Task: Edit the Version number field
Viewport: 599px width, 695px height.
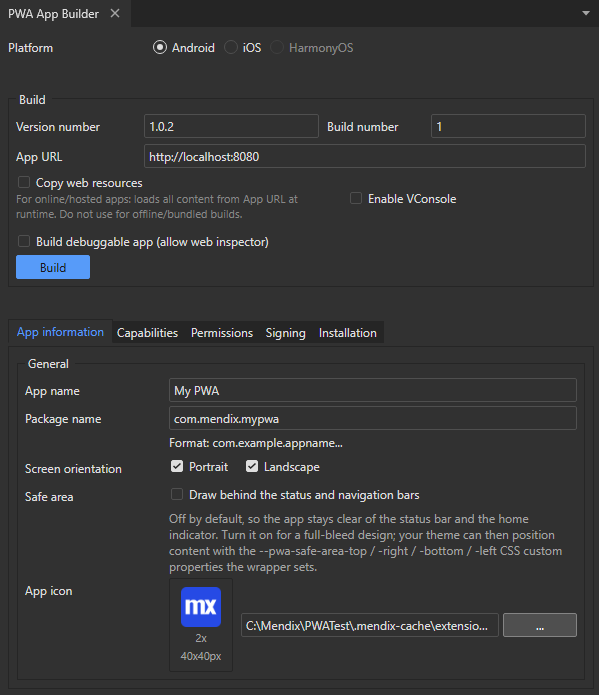Action: coord(231,126)
